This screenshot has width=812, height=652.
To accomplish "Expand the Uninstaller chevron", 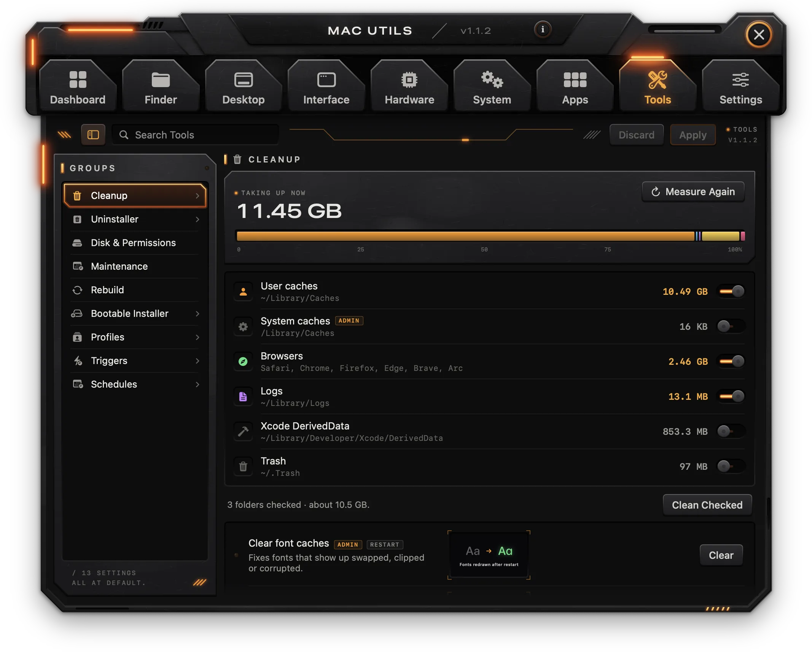I will 197,219.
